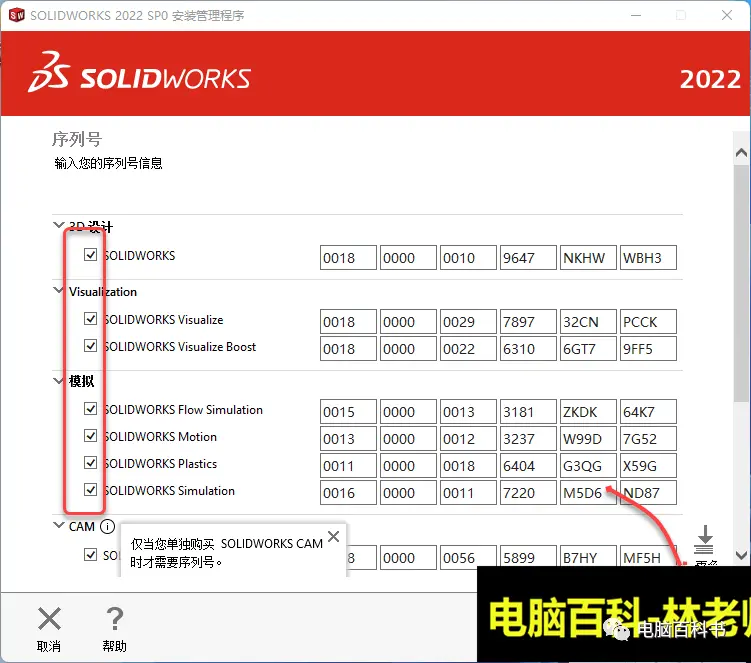
Task: Click Simulation serial field M5D6
Action: pyautogui.click(x=588, y=492)
